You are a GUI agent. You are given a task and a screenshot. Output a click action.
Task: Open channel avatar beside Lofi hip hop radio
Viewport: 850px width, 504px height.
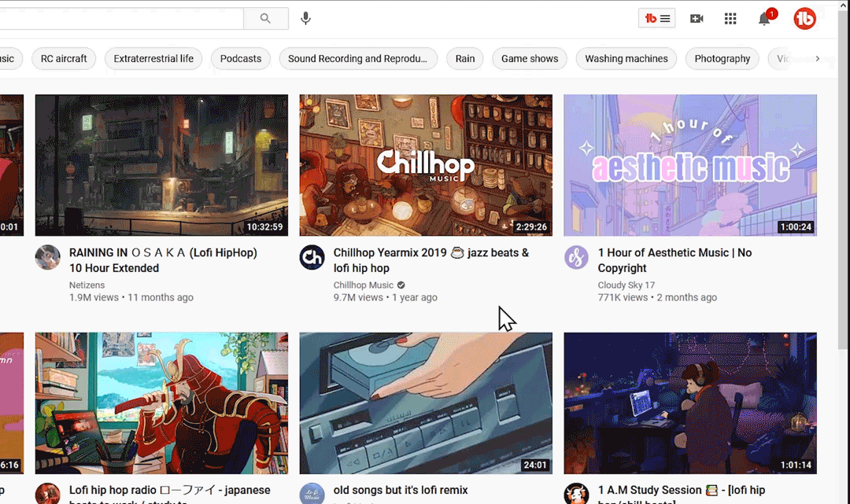[x=48, y=493]
